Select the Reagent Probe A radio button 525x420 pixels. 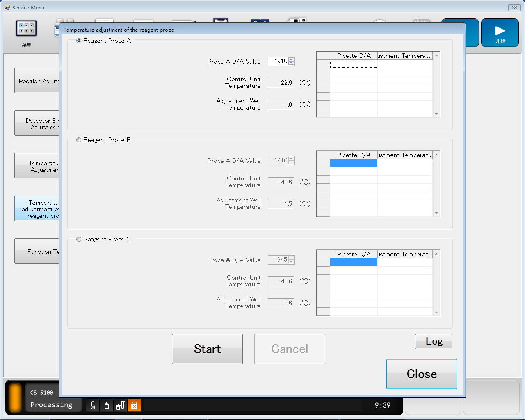point(79,41)
